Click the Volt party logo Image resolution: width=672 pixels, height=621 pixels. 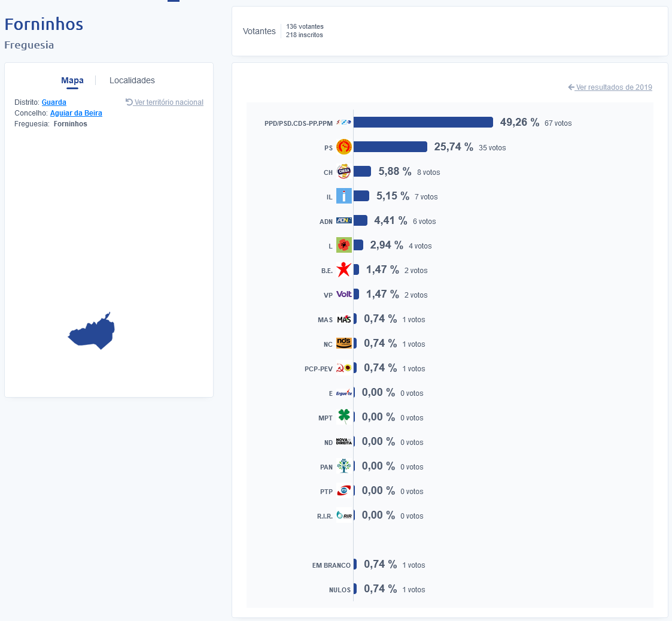pyautogui.click(x=344, y=295)
